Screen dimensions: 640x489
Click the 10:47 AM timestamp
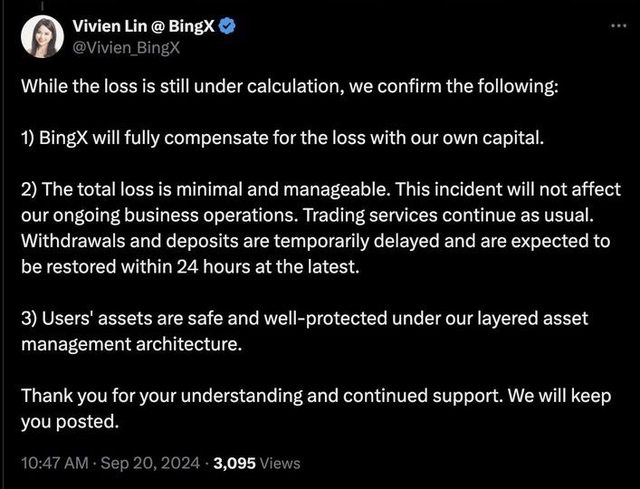point(56,463)
